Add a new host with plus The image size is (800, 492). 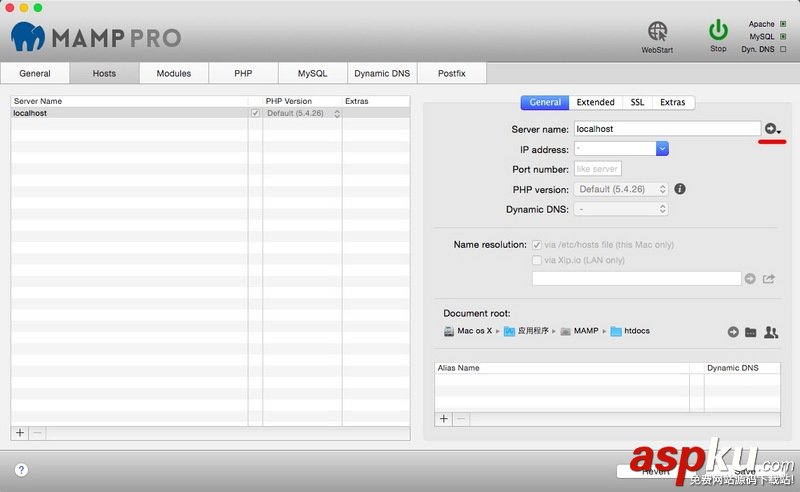20,433
